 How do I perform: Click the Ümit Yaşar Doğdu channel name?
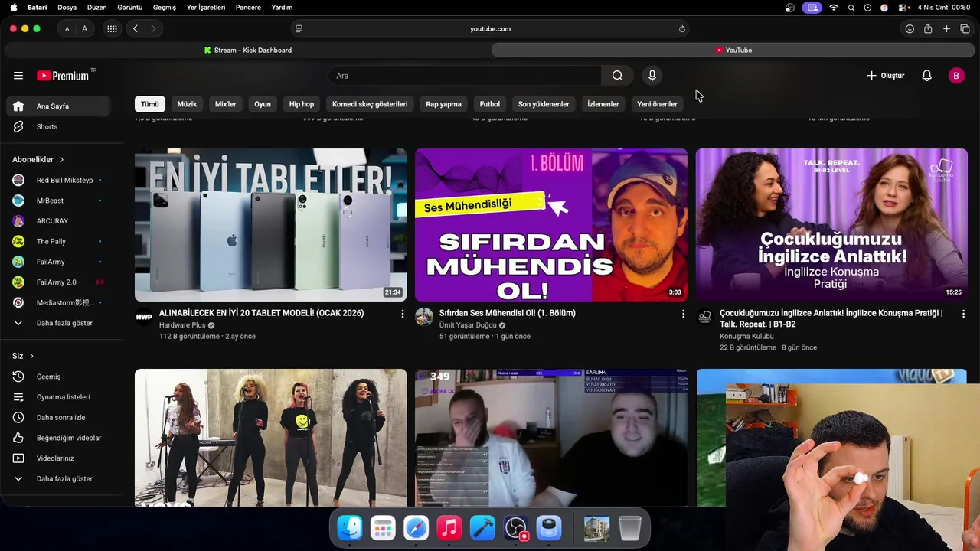click(468, 325)
